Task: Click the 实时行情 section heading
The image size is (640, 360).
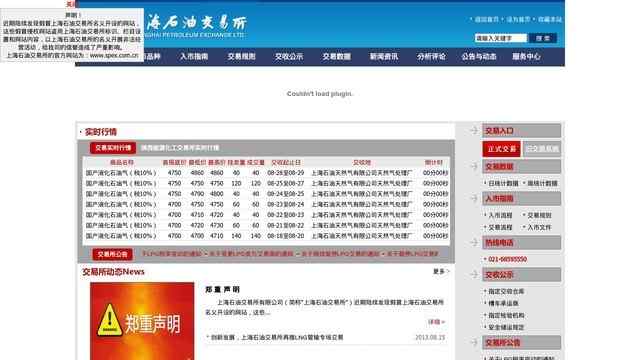Action: [x=100, y=132]
